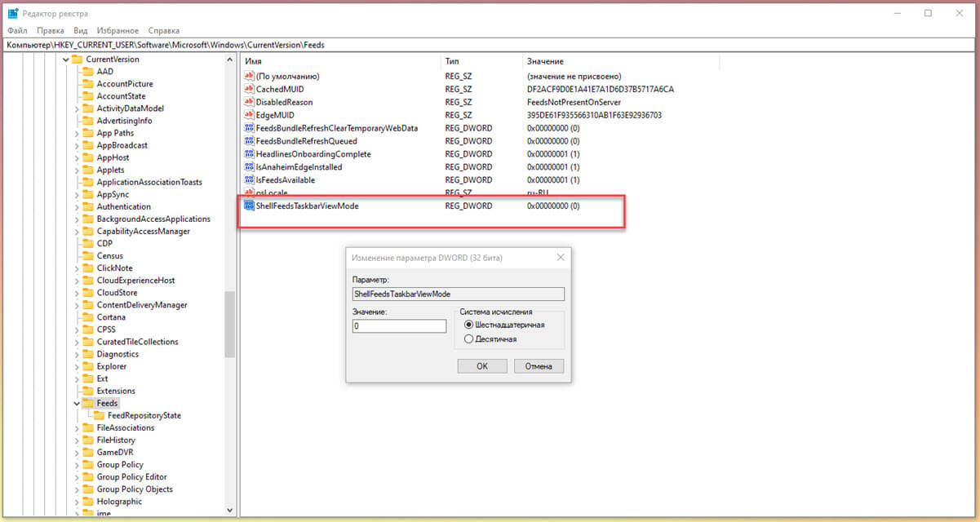Screen dimensions: 980x522
Task: Click the ClickNote folder icon
Action: pos(88,268)
